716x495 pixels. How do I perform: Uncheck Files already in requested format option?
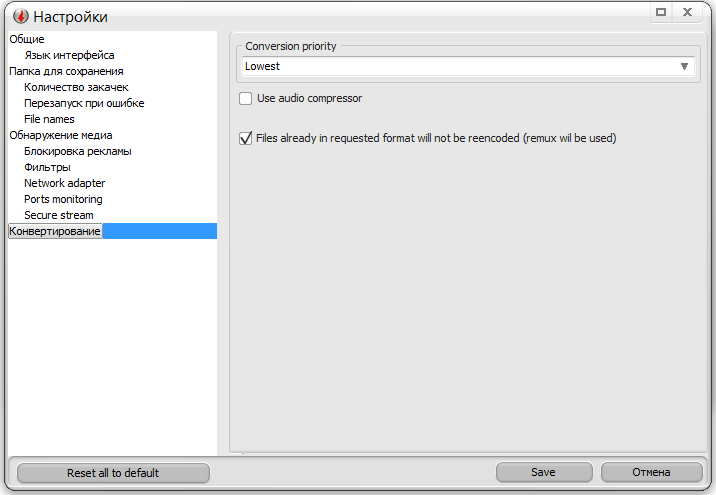246,139
